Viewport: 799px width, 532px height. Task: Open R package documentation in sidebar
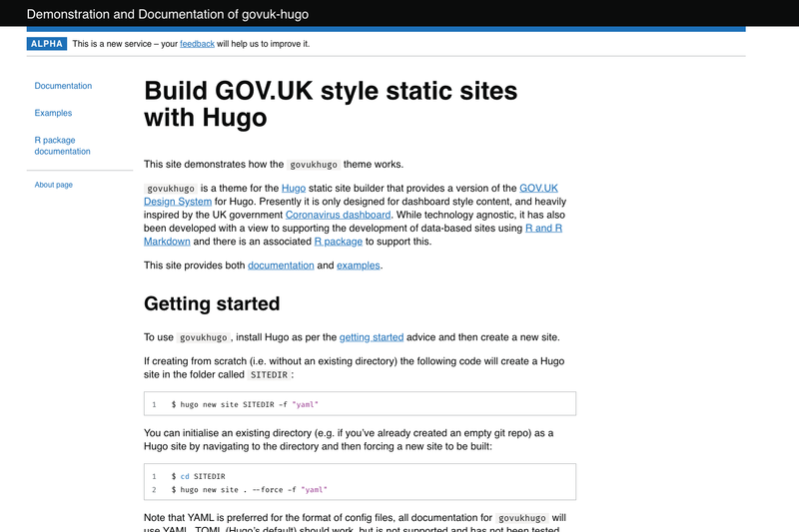point(62,146)
